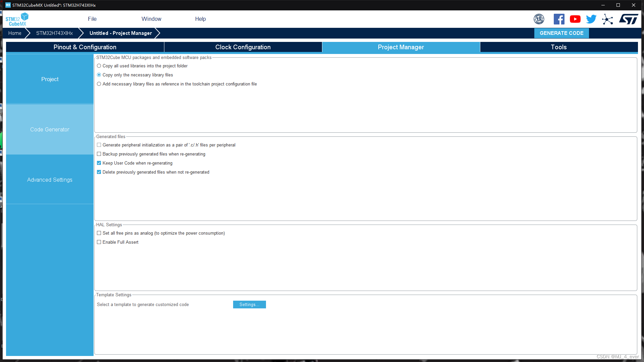Open the File menu
This screenshot has height=362, width=644.
92,19
